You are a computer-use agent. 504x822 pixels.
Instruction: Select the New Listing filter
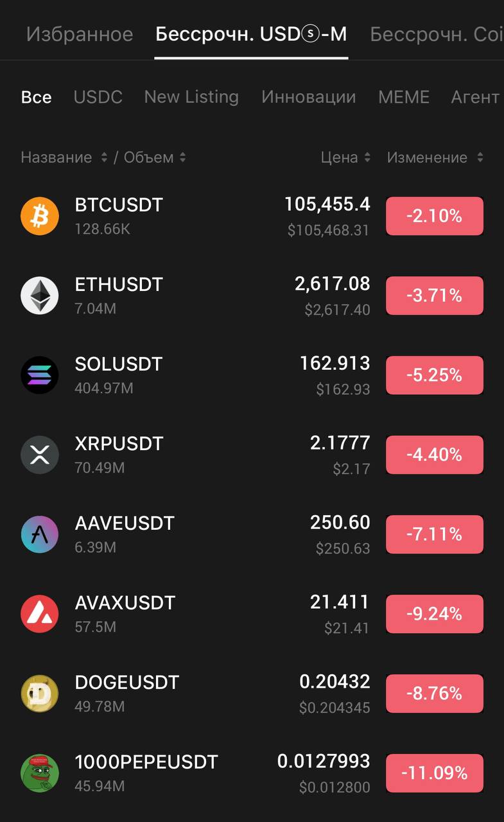[191, 97]
